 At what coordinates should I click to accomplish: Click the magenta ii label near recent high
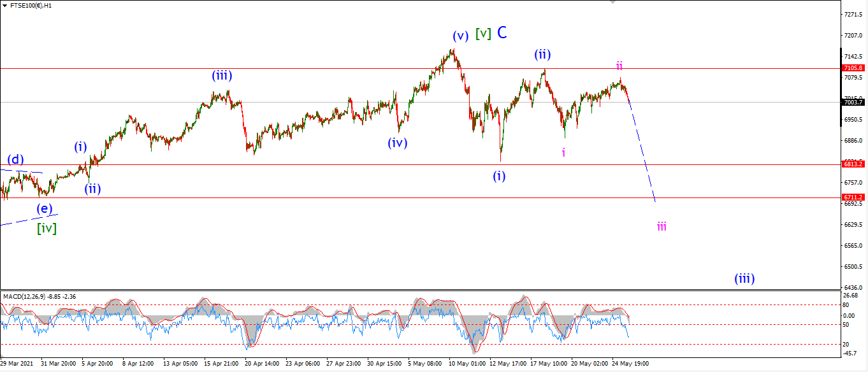tap(619, 65)
